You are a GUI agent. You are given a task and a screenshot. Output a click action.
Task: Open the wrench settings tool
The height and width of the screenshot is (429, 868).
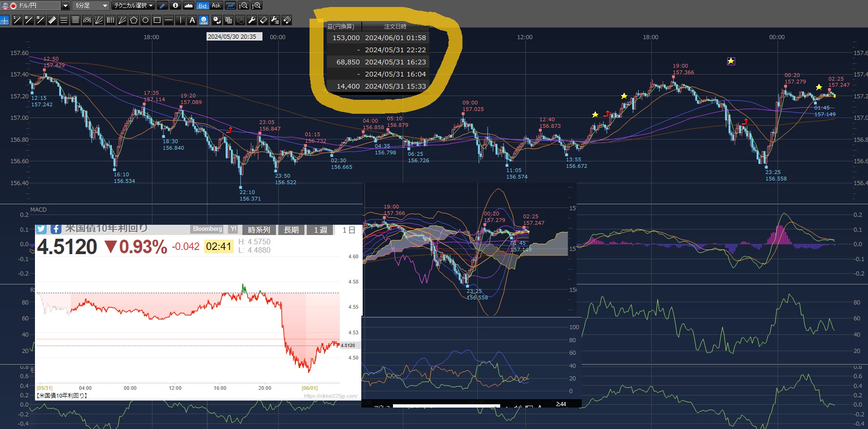(x=252, y=20)
